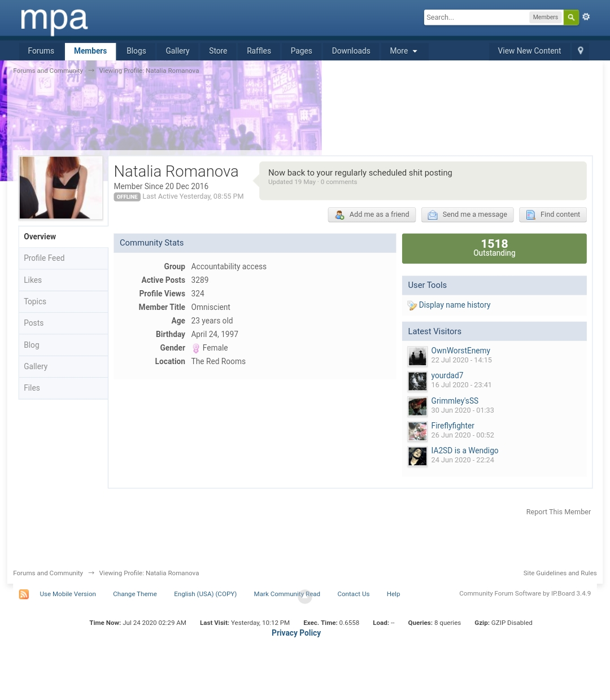
Task: Open OwnWorstEnemy visitor avatar
Action: (x=417, y=356)
